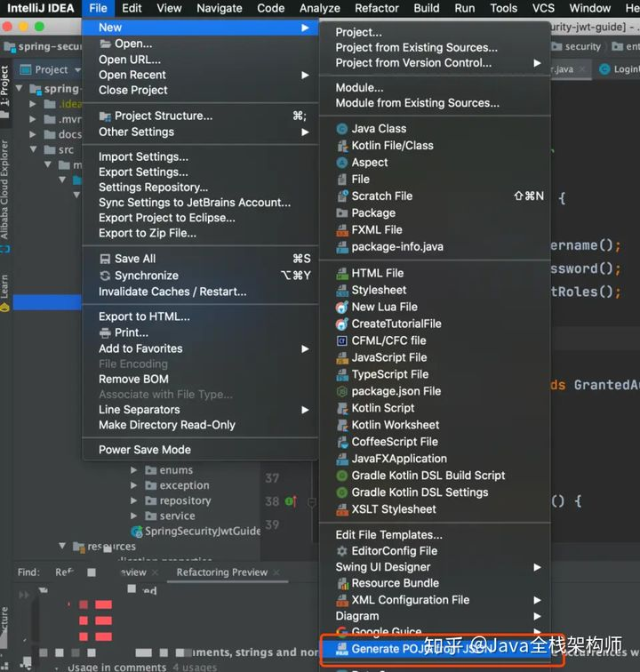
Task: Click the Kotlin Script icon
Action: click(x=341, y=408)
